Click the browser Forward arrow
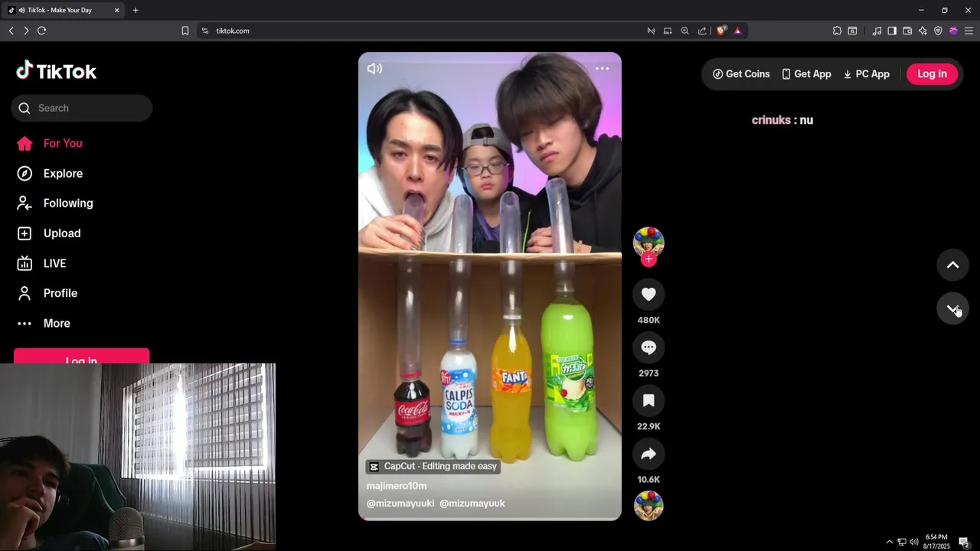Image resolution: width=980 pixels, height=551 pixels. [26, 31]
